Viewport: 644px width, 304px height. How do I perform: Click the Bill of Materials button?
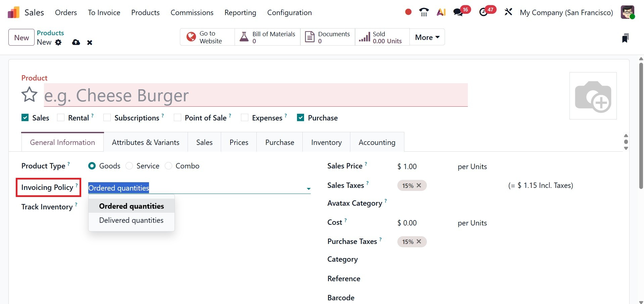tap(267, 37)
